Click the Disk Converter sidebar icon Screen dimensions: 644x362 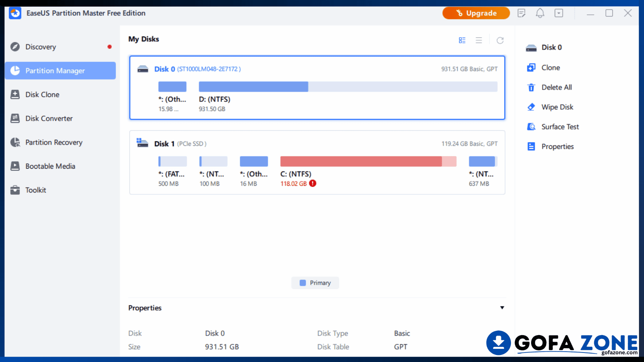(15, 118)
